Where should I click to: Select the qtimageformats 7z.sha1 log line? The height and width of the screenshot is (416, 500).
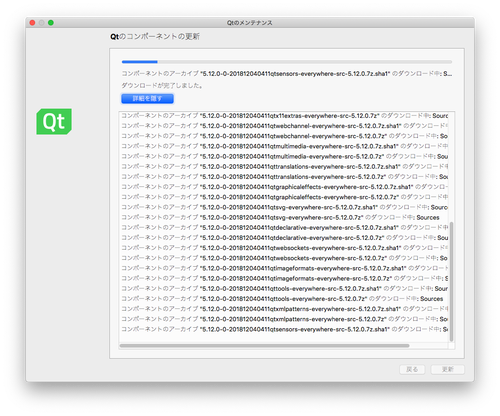[284, 268]
